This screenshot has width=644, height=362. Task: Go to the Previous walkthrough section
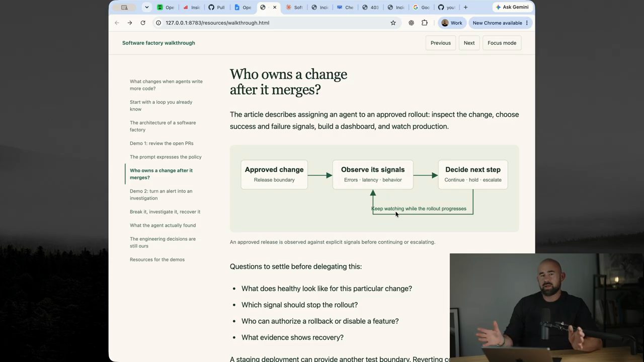[441, 43]
